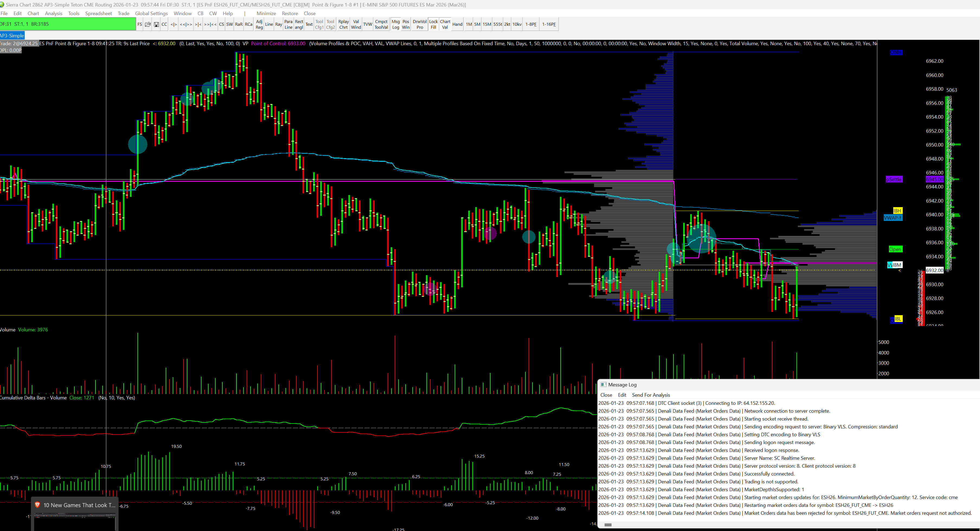Toggle the Lock Fill button
The width and height of the screenshot is (980, 531).
[433, 24]
